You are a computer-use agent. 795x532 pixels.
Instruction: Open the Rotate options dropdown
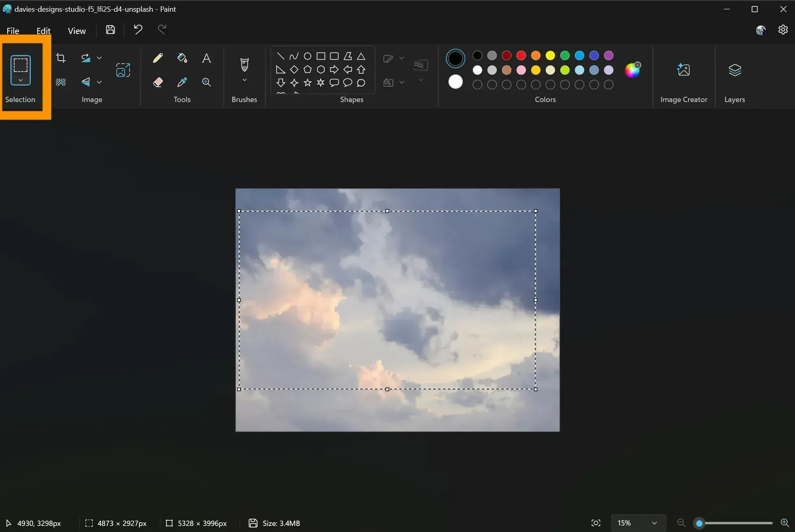100,57
